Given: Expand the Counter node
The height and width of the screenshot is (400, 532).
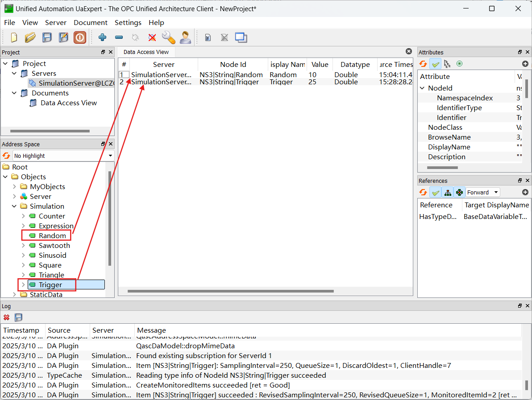Looking at the screenshot, I should 23,216.
